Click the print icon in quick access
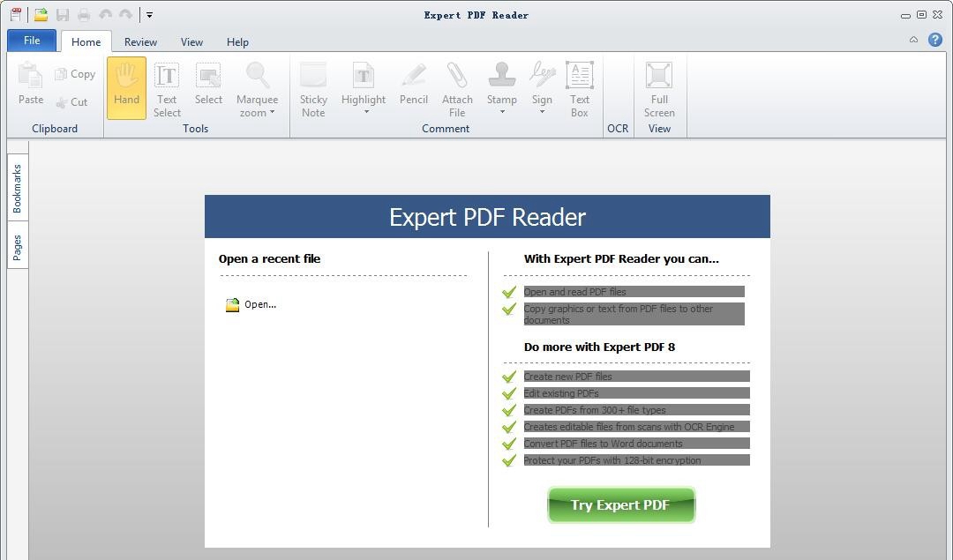 click(84, 15)
